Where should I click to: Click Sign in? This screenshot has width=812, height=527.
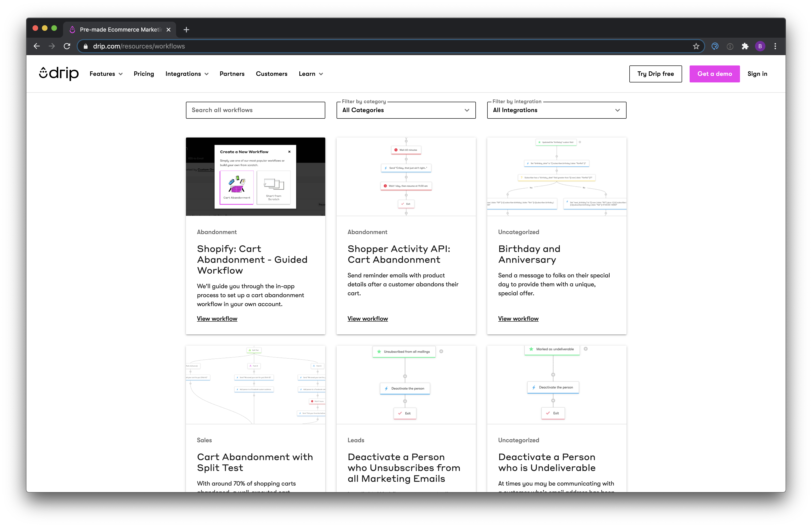tap(757, 74)
